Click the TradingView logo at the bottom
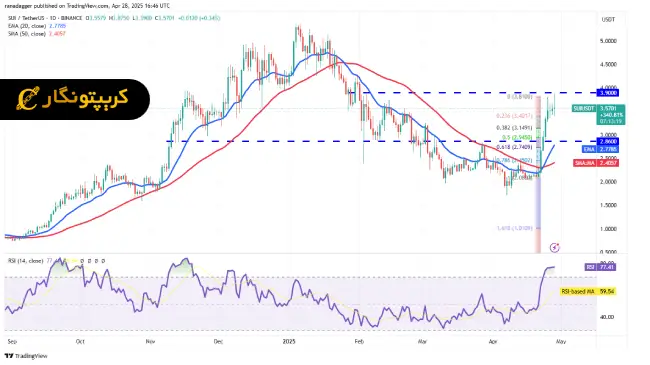Viewport: 650px width, 365px height. 26,356
